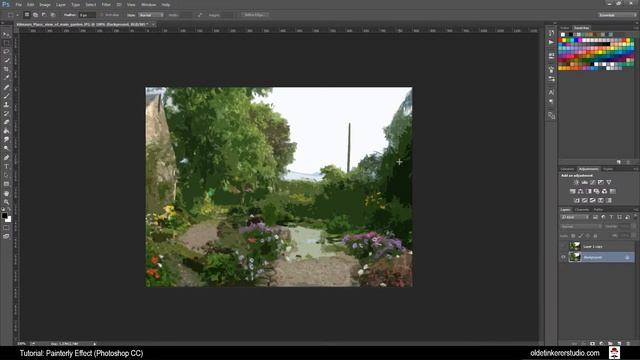Select the Move tool
The width and height of the screenshot is (640, 360).
6,34
